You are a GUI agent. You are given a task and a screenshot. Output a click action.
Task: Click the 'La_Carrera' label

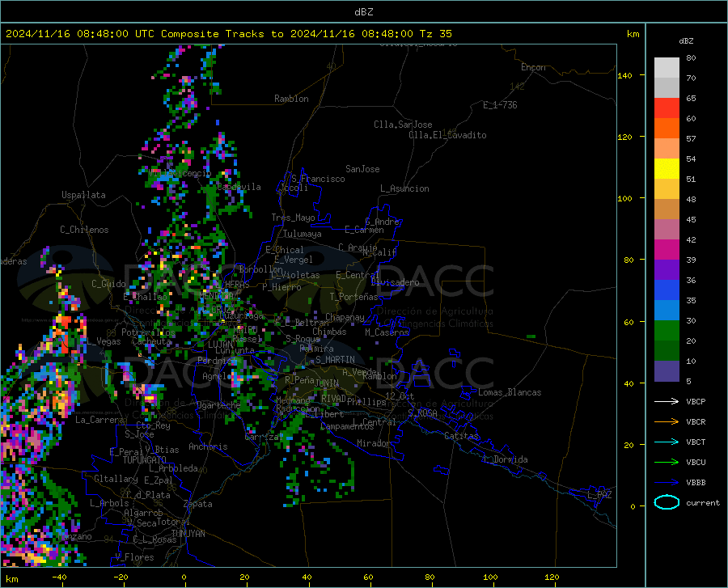pyautogui.click(x=99, y=420)
